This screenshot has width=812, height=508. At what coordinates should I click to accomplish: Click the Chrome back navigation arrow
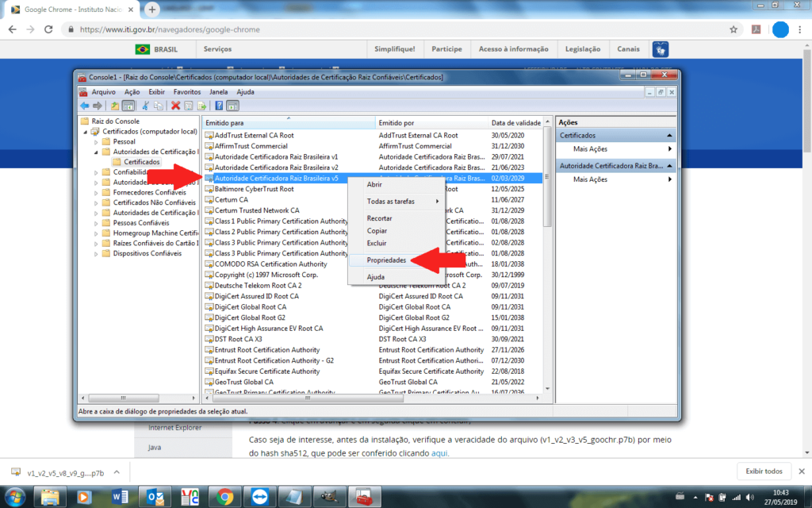tap(13, 29)
